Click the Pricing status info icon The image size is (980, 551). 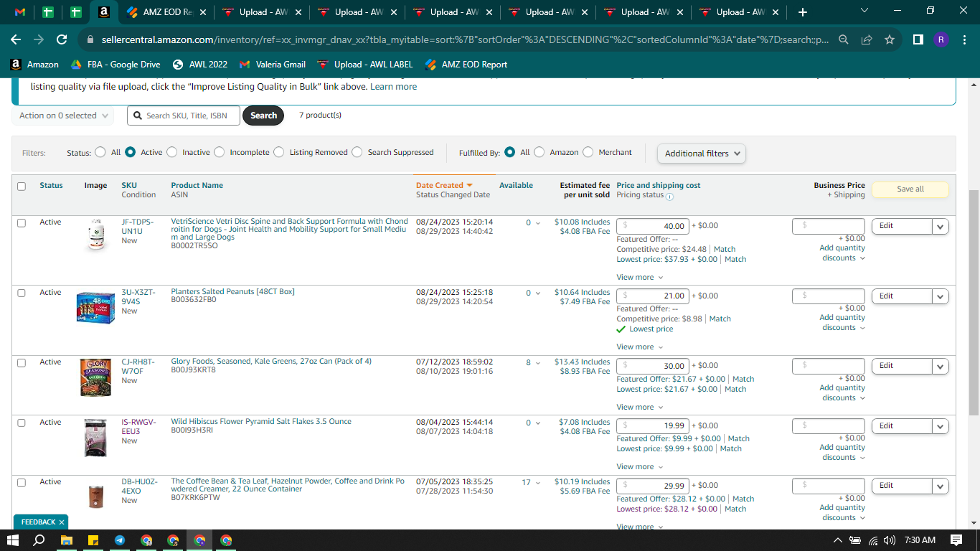[x=669, y=196]
